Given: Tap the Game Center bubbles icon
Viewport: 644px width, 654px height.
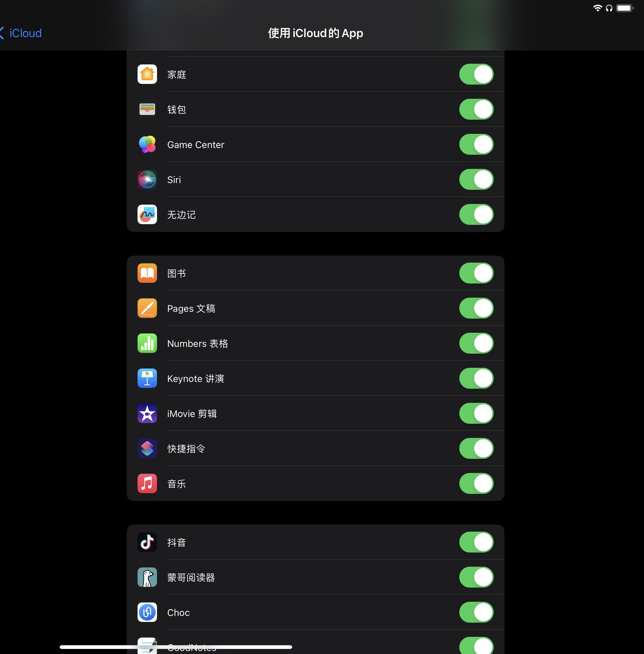Looking at the screenshot, I should coord(147,145).
